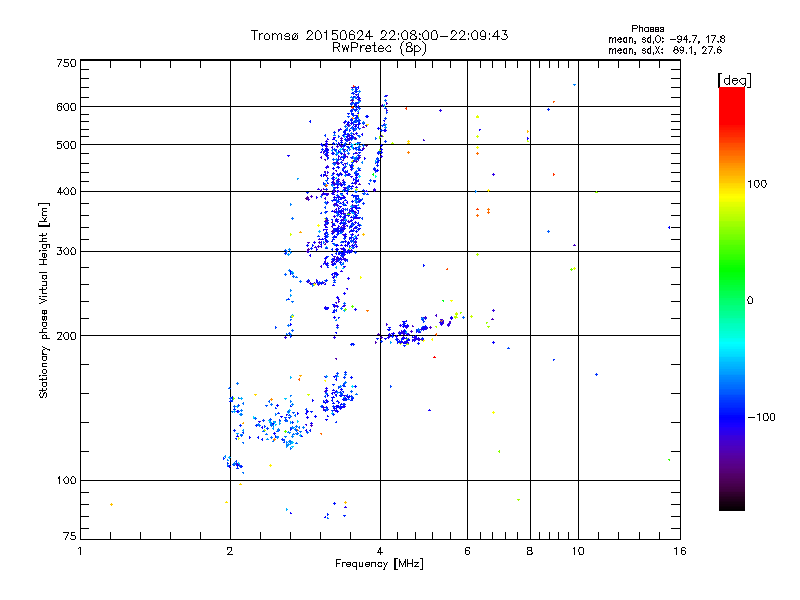
Task: Click the 'Frequency [MHz]' axis label
Action: 379,564
